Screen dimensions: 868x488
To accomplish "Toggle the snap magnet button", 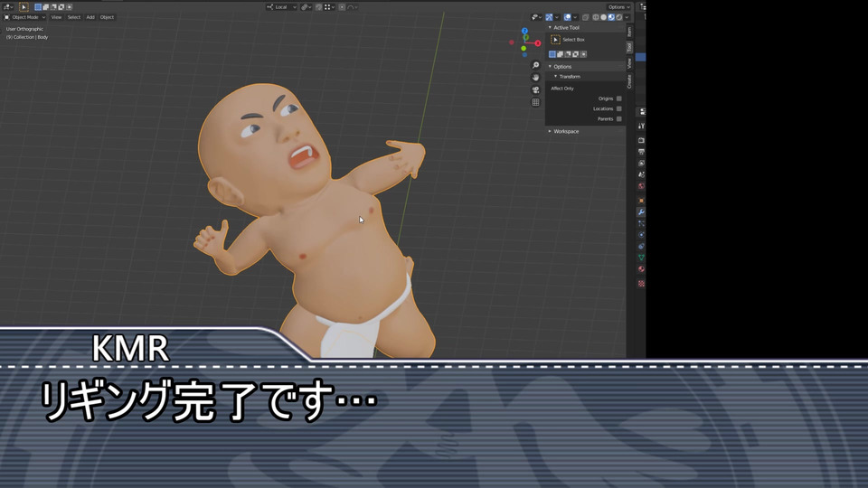I will [319, 7].
